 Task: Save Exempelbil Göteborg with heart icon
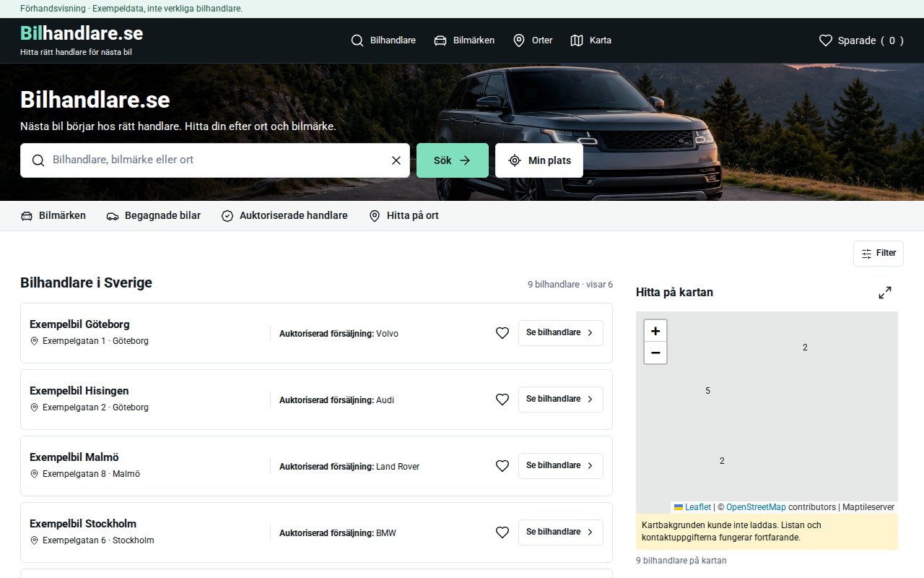pyautogui.click(x=502, y=333)
